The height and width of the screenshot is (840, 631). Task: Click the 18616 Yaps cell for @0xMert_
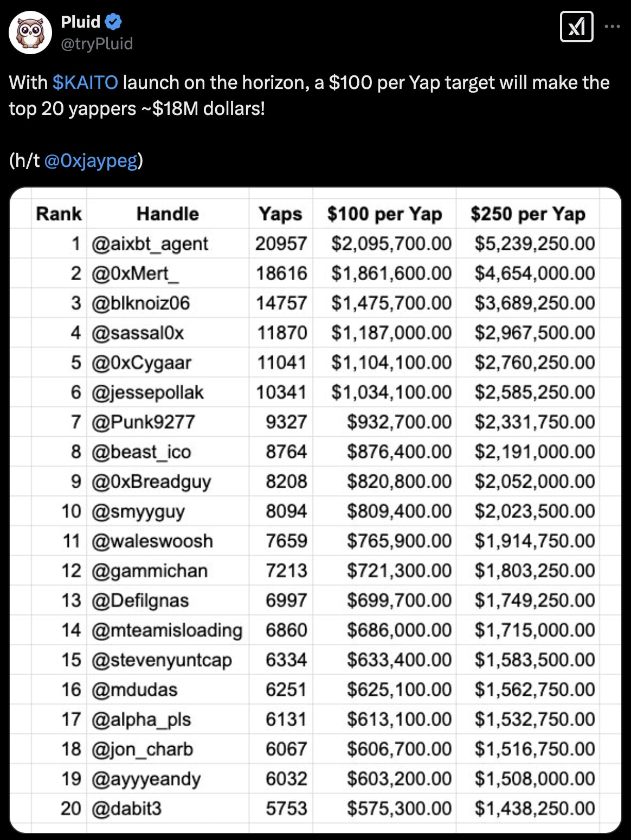click(x=281, y=273)
